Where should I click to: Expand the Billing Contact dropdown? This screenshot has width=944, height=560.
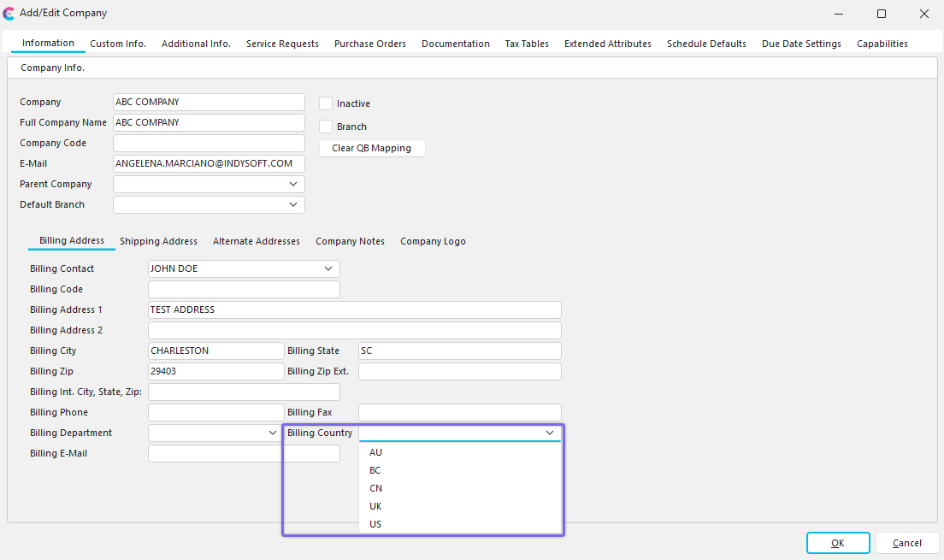coord(328,269)
